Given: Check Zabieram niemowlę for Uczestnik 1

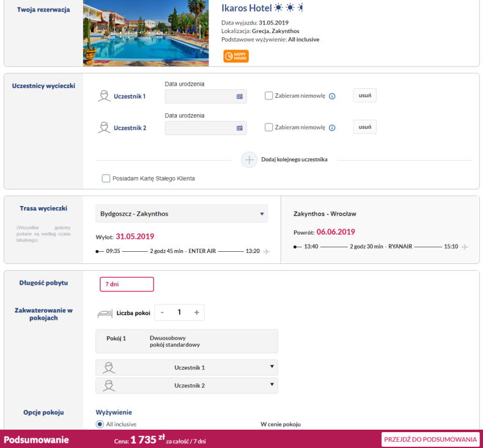Looking at the screenshot, I should 268,96.
